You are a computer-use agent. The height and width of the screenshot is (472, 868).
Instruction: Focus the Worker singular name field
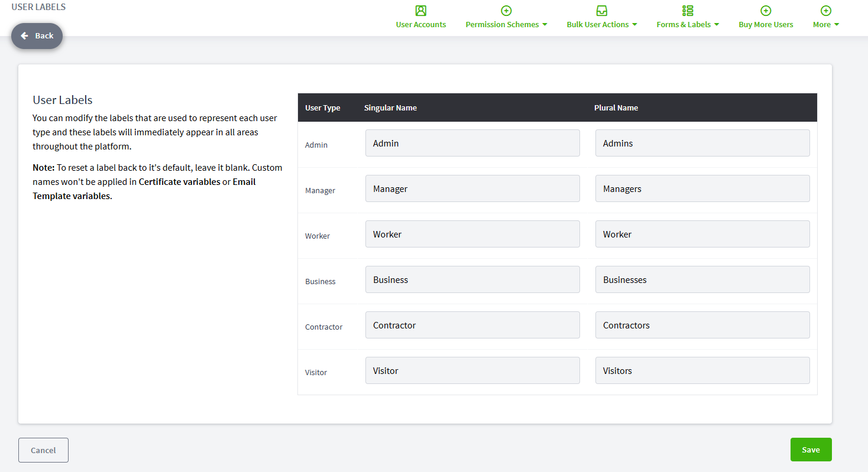click(472, 234)
